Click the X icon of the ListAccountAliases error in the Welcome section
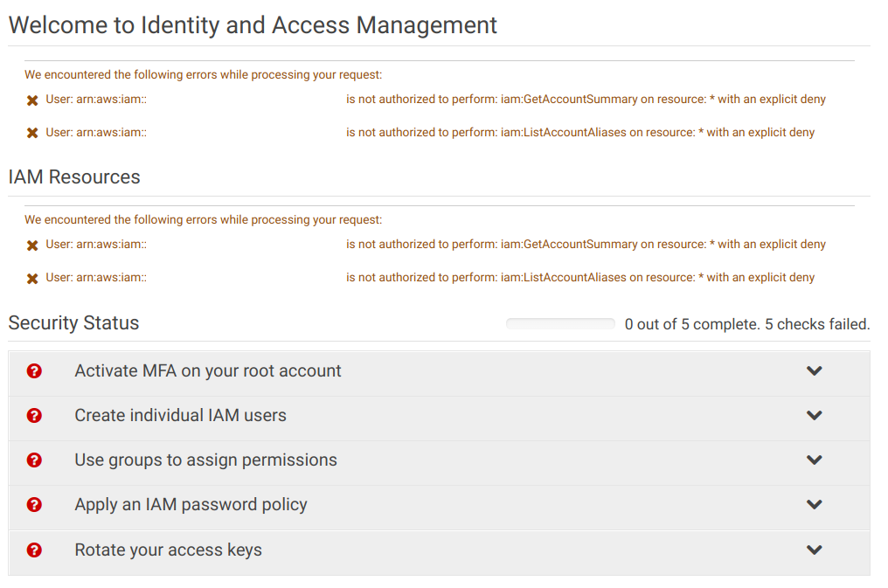 point(32,133)
